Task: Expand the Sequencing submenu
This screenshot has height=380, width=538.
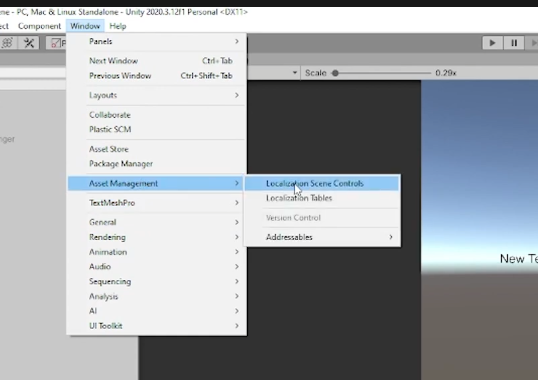Action: [x=157, y=281]
